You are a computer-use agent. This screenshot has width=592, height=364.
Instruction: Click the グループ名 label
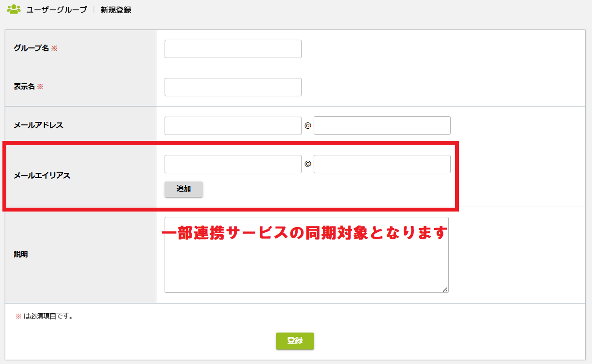[31, 48]
